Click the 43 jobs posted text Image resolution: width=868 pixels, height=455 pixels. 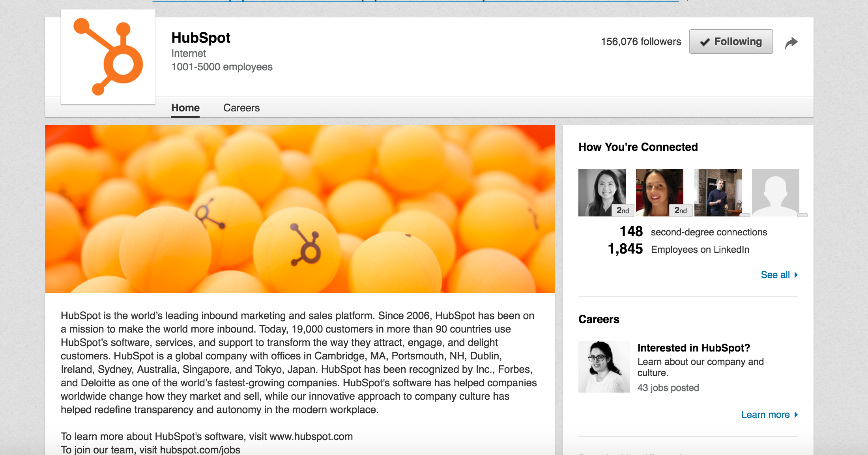[x=668, y=388]
